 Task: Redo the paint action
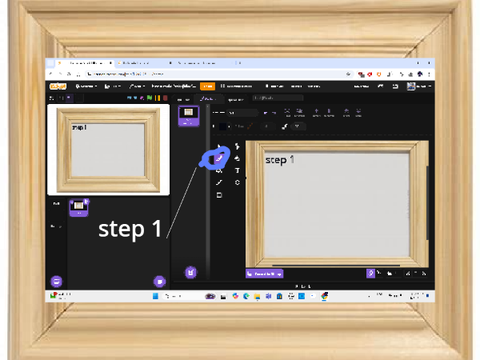click(274, 113)
